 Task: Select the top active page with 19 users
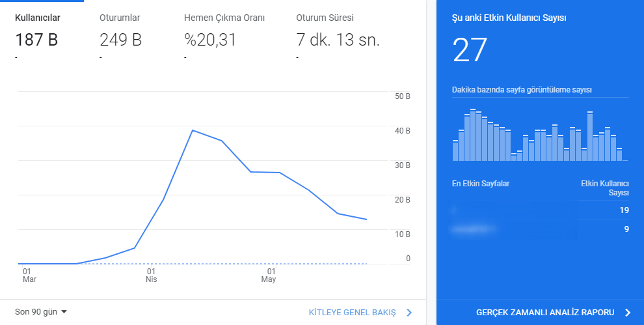pos(541,210)
